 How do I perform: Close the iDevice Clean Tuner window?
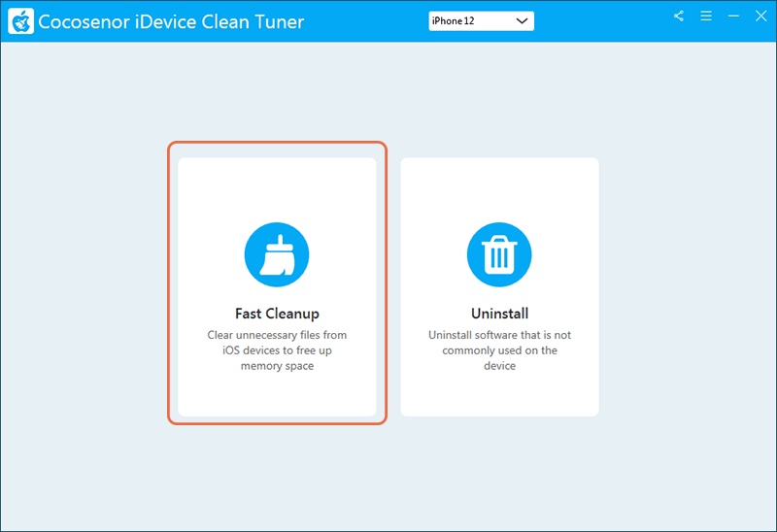point(761,16)
